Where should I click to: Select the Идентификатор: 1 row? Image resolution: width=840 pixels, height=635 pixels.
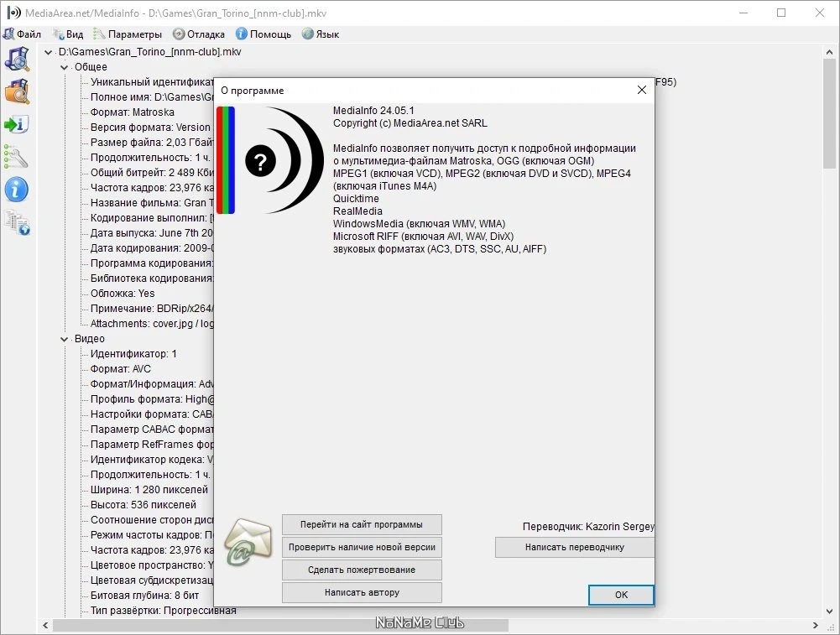133,354
